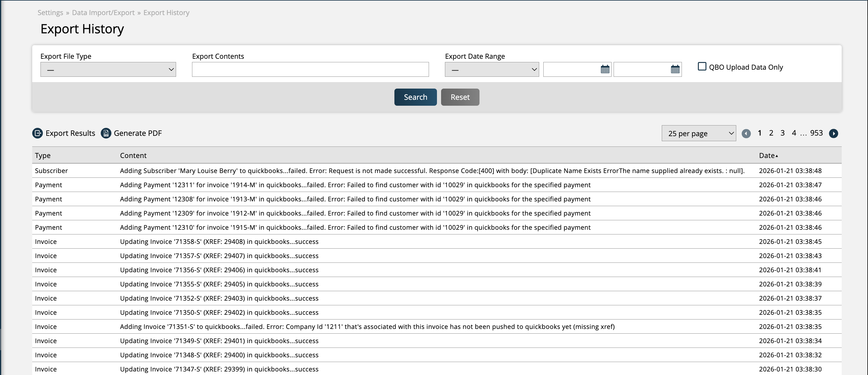Focus the Export Contents text field

(310, 69)
